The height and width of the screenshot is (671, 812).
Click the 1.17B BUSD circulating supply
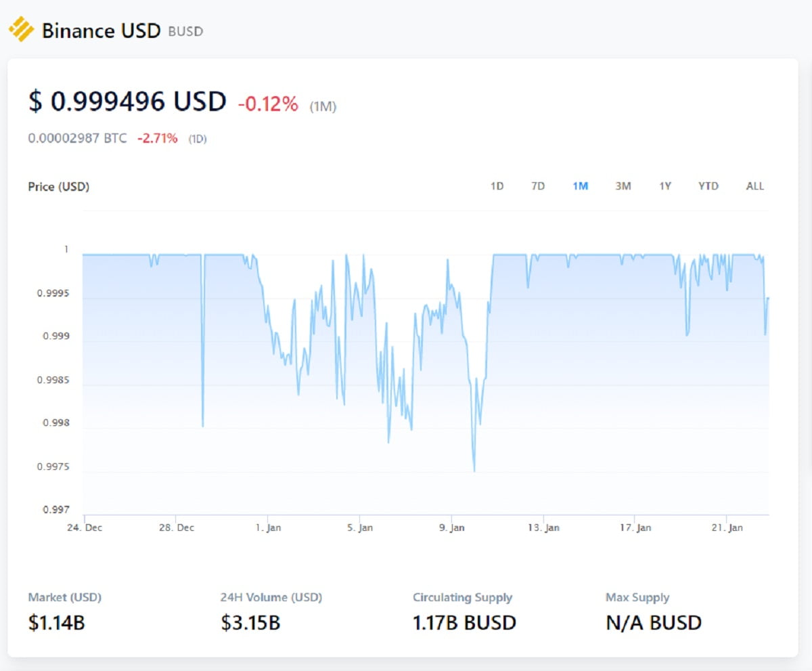point(464,622)
